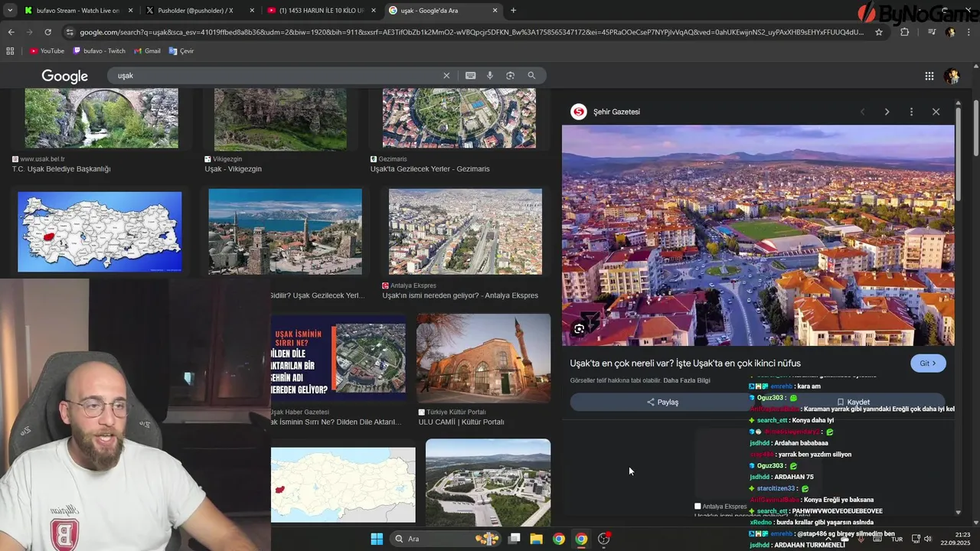980x551 pixels.
Task: Open the Windows Start menu
Action: tap(377, 539)
